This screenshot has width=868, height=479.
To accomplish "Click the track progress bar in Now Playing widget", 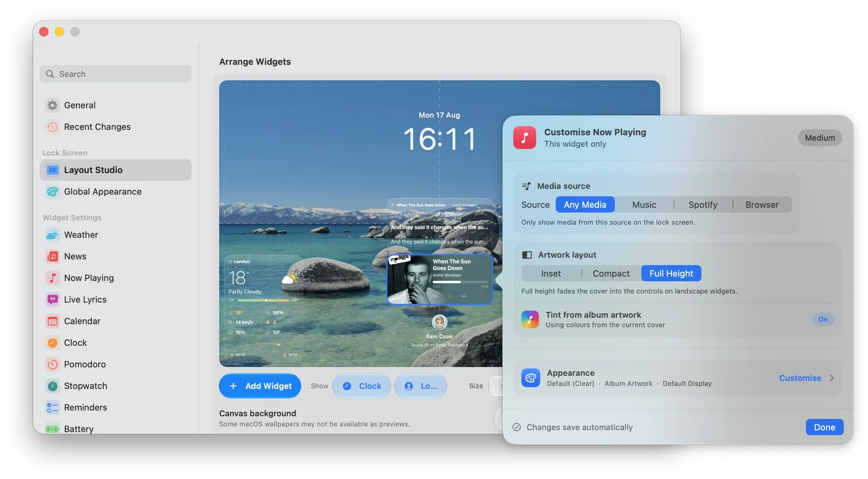I will pos(460,282).
